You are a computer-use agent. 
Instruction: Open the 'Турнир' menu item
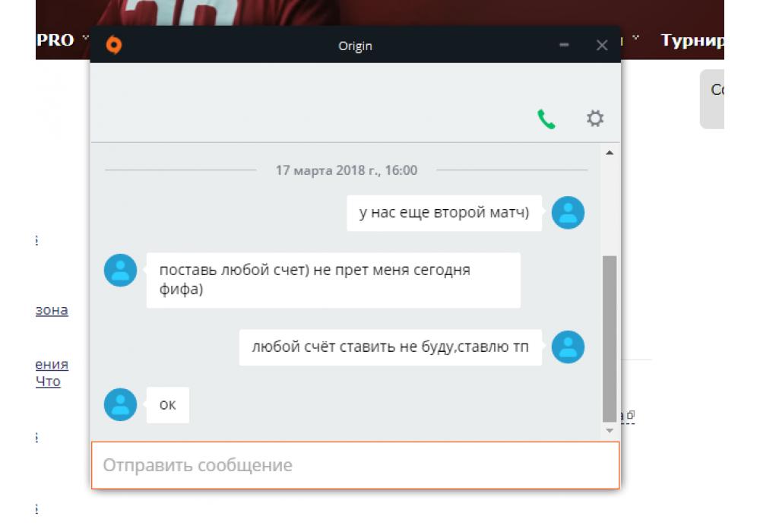click(x=692, y=40)
